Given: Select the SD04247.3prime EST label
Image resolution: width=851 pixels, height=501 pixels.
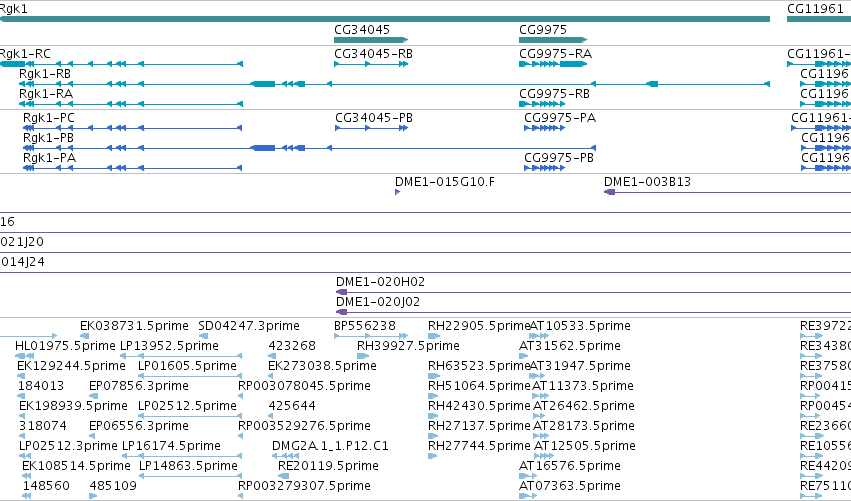Looking at the screenshot, I should [x=249, y=326].
